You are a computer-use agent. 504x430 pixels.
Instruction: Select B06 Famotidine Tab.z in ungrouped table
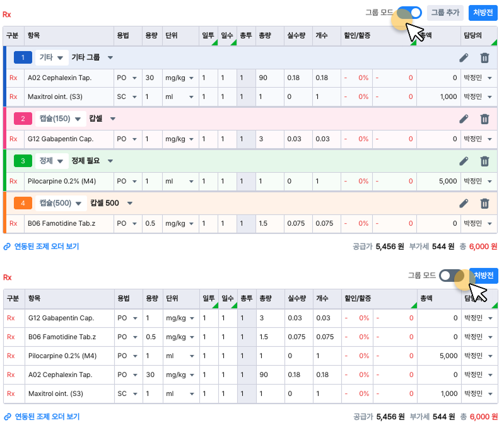62,337
